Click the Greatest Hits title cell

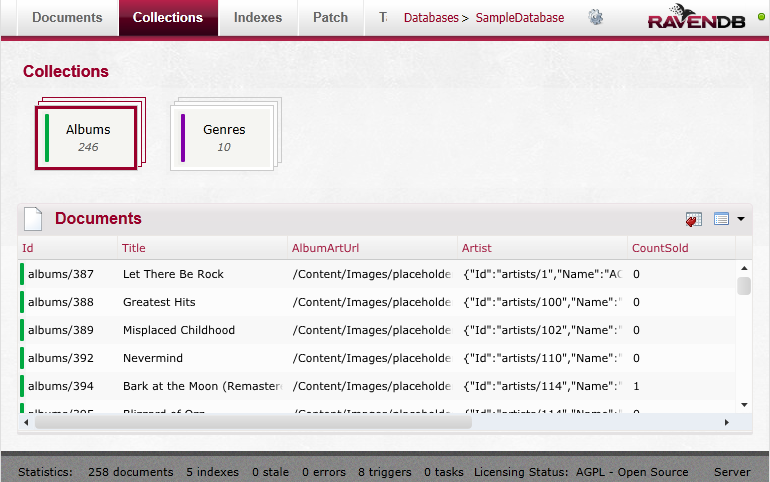click(159, 302)
